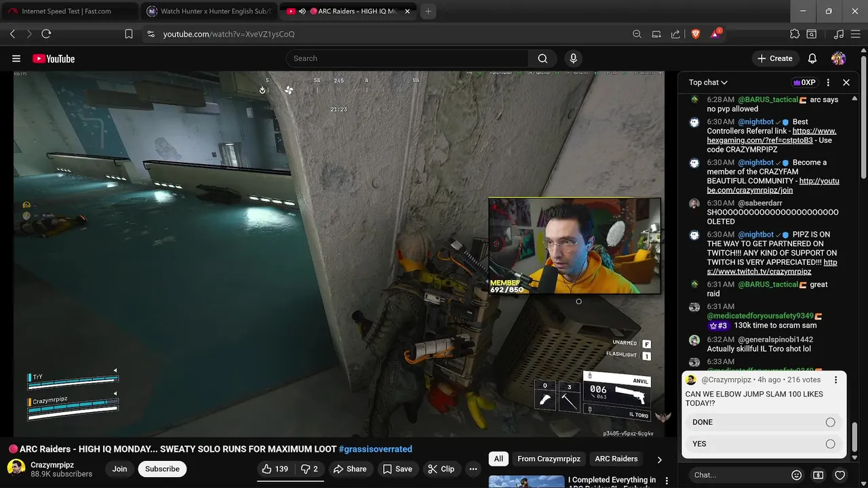Create a Clip of the stream
Screen dimensions: 868x488
tap(441, 469)
